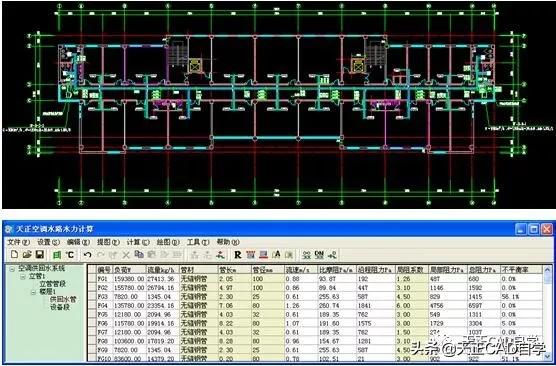Click velocity cell 1.26 in FG4 row
This screenshot has width=556, height=366.
[301, 305]
